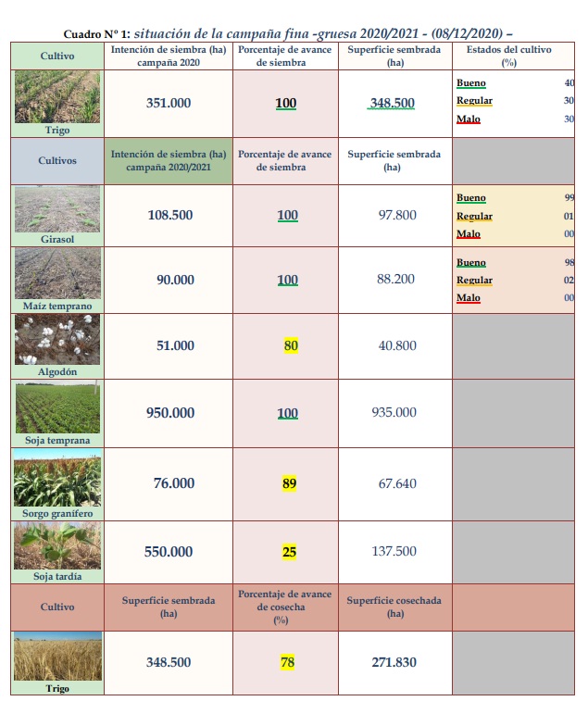The image size is (588, 701).
Task: Click the Sorgo granífero plant photo
Action: click(57, 478)
